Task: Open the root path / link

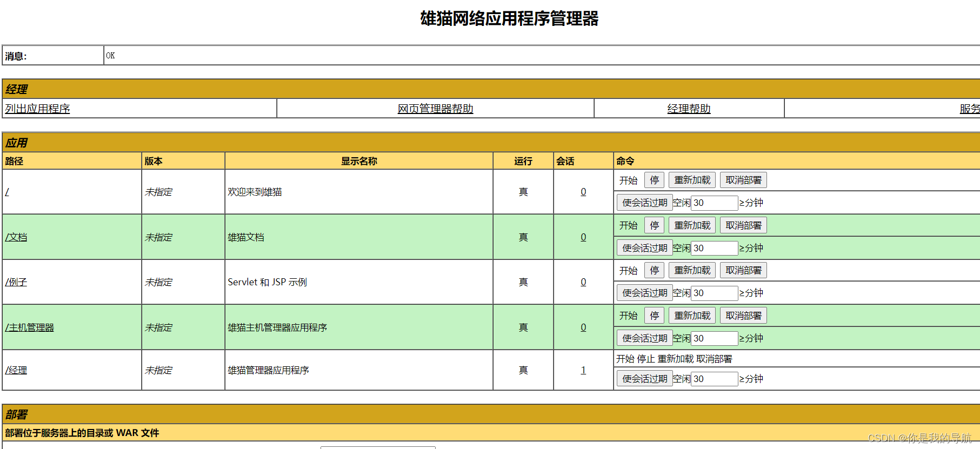Action: (x=7, y=192)
